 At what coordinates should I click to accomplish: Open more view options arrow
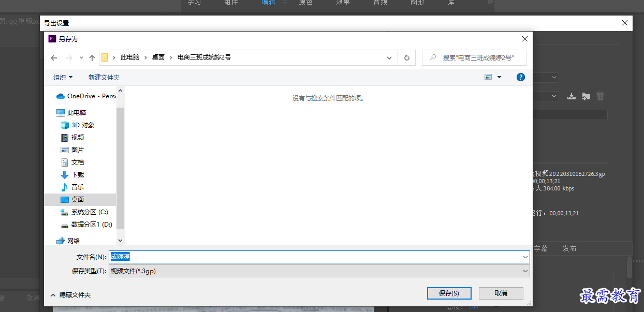click(499, 77)
